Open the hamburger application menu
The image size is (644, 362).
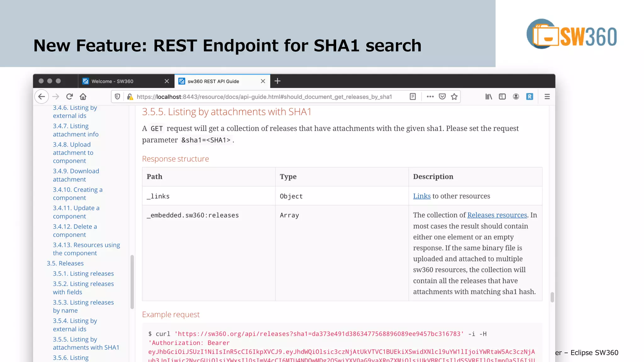click(547, 97)
